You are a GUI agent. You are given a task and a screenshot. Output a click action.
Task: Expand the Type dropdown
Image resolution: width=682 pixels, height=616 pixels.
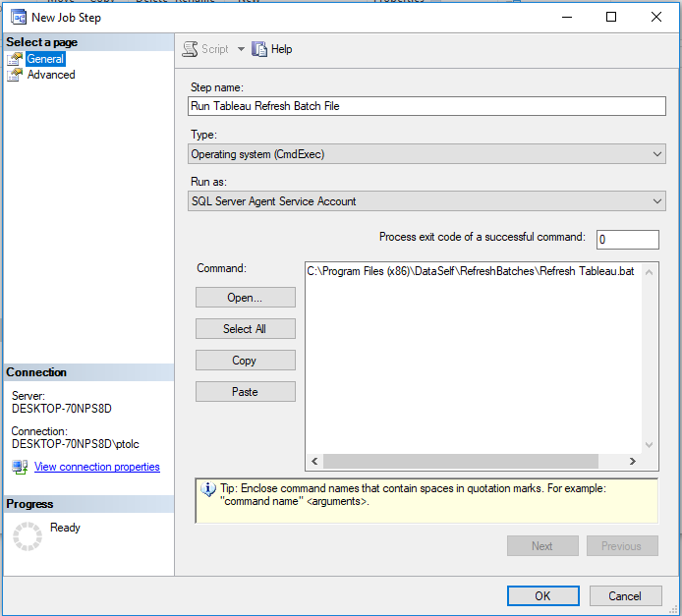(656, 154)
